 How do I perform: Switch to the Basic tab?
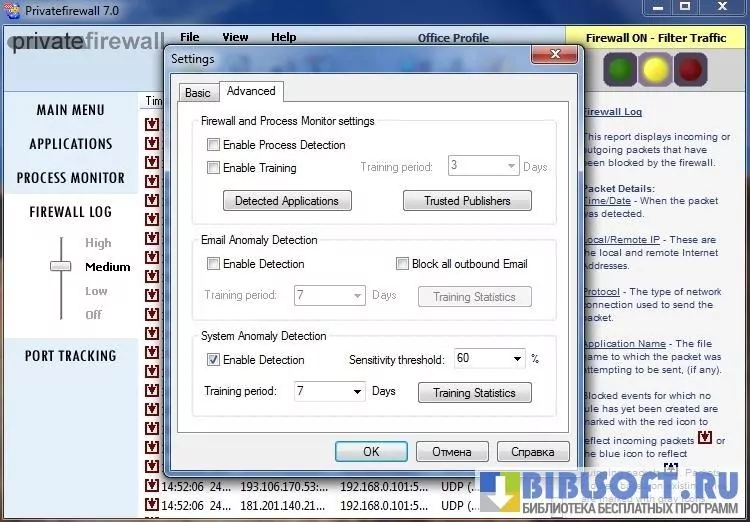tap(198, 93)
